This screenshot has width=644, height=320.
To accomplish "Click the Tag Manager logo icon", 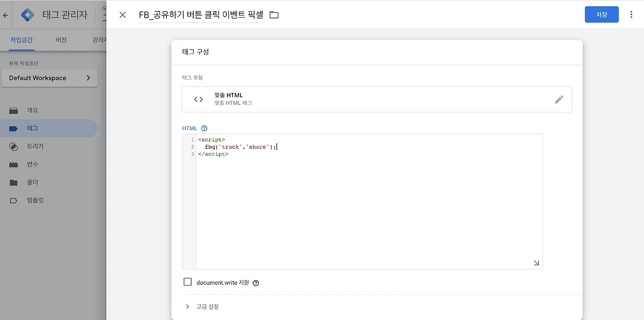I will 27,15.
